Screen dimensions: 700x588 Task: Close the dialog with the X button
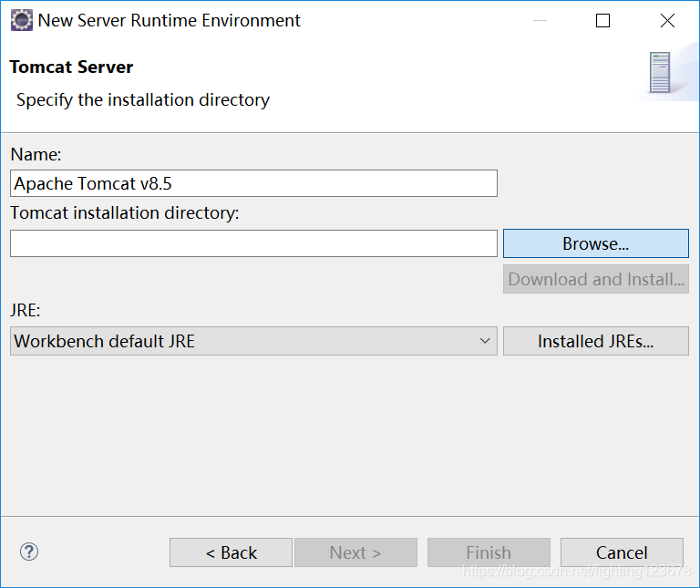[667, 21]
